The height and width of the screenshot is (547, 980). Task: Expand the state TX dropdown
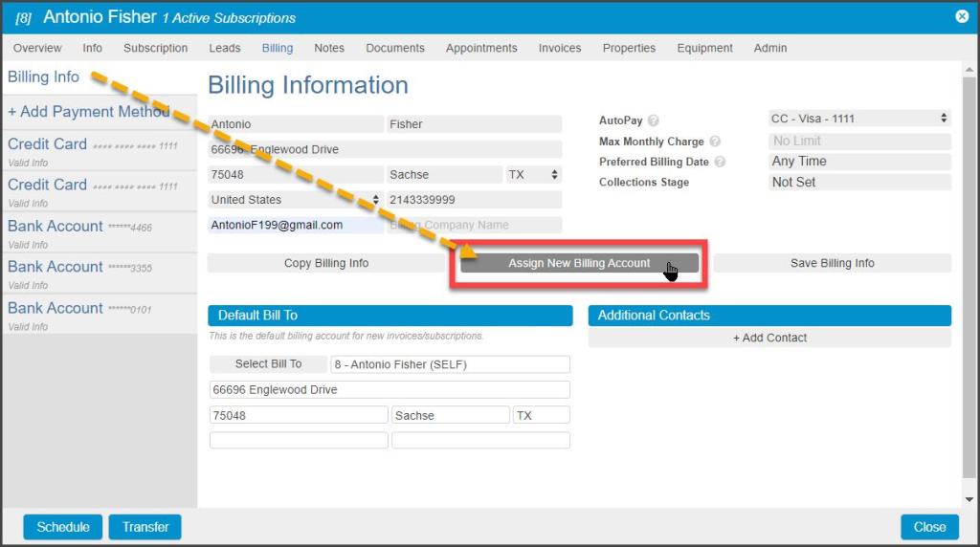tap(533, 175)
